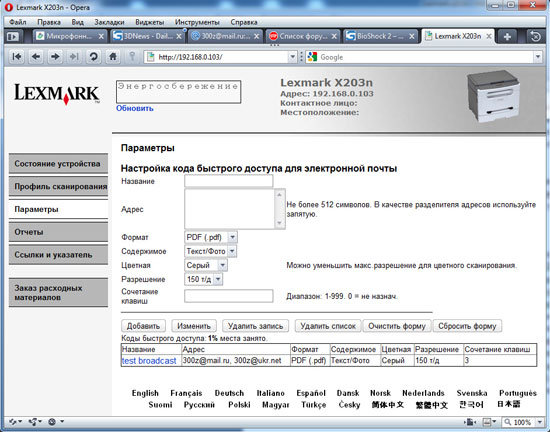The width and height of the screenshot is (550, 432).
Task: Focus the Сочетание клавиш input field
Action: pos(229,296)
